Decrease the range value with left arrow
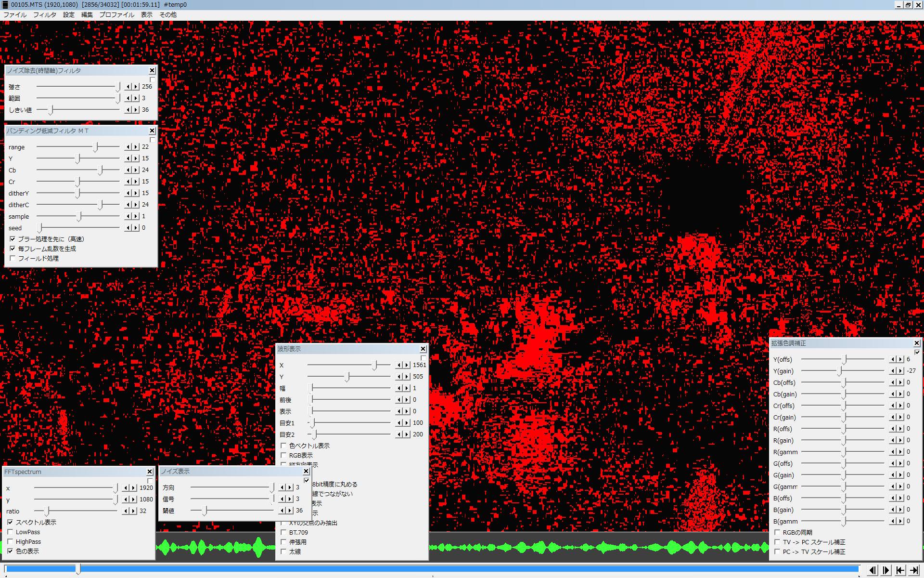The image size is (924, 578). point(128,147)
